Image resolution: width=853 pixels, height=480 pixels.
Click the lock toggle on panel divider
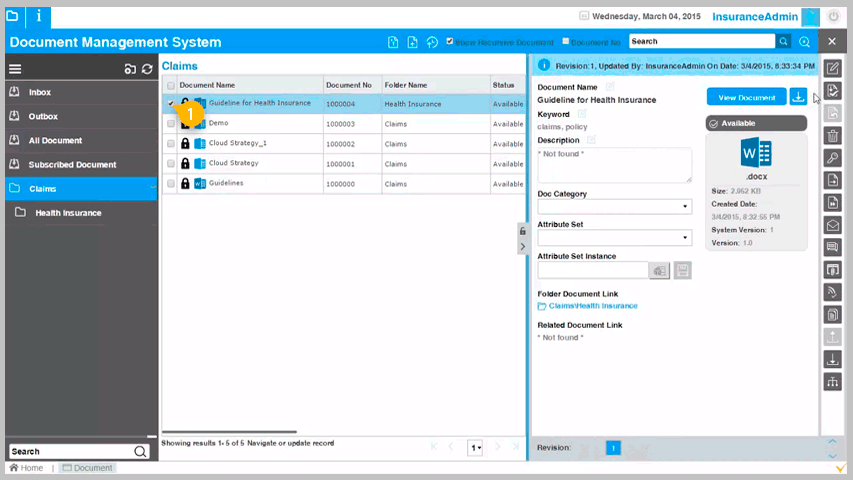click(x=522, y=231)
